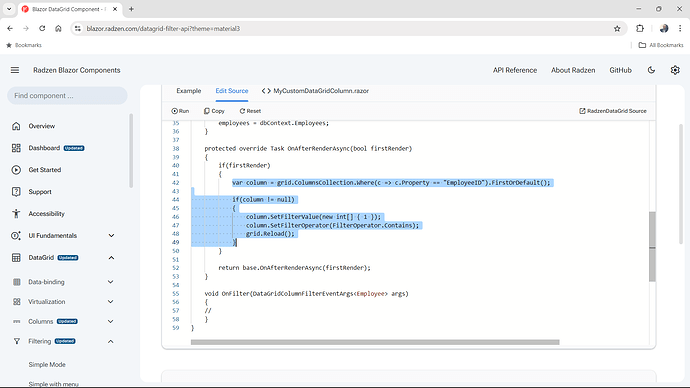Click the UI Fundamentals icon
Screen dimensions: 690x388
[16, 236]
